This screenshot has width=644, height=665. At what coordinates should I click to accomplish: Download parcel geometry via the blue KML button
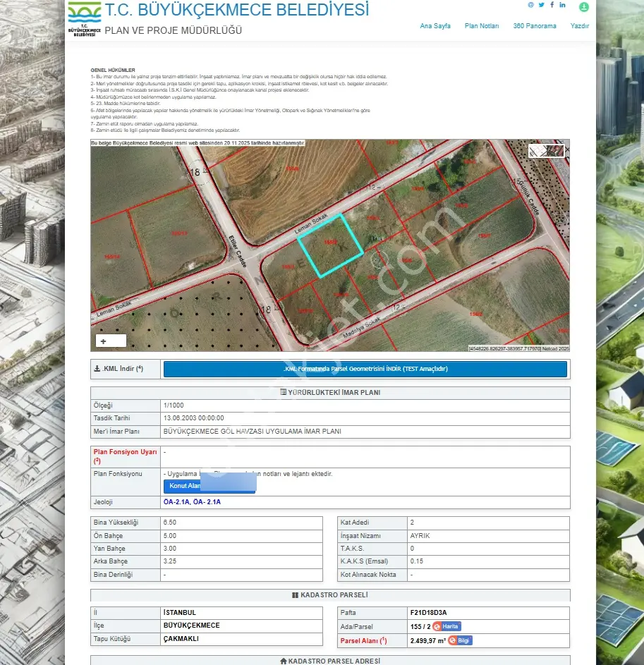(365, 369)
